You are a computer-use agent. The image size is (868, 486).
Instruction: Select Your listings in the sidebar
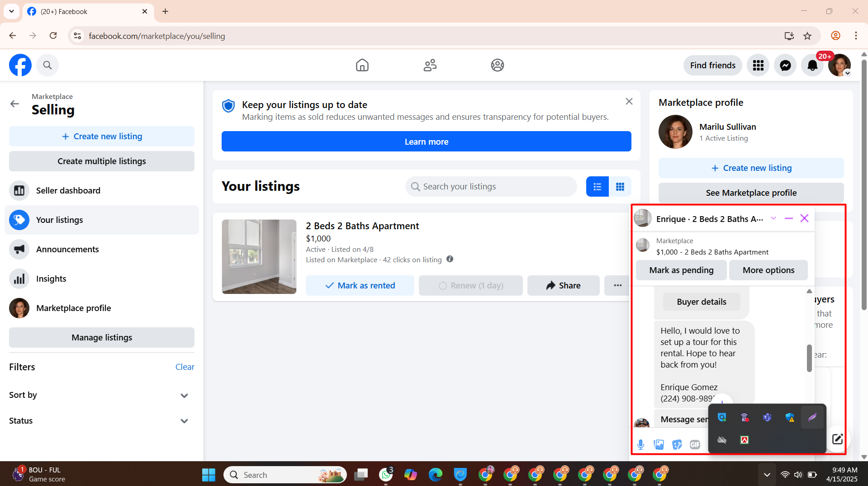[102, 220]
